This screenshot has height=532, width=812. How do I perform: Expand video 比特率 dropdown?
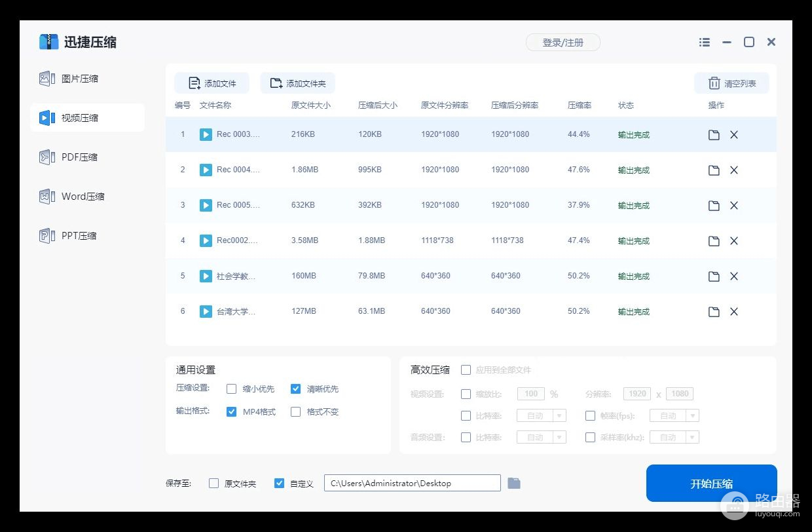point(559,415)
